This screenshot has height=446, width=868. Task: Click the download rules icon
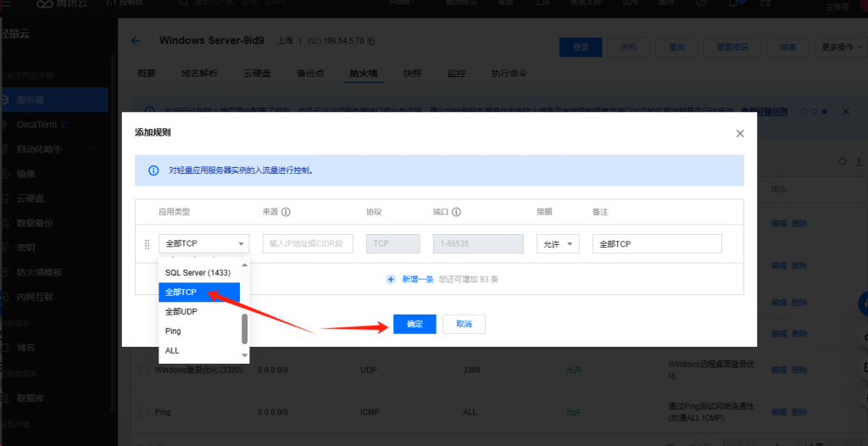pyautogui.click(x=860, y=161)
